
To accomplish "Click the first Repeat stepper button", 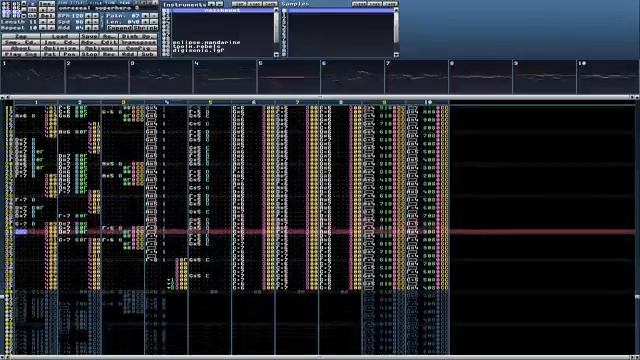I will [x=43, y=28].
